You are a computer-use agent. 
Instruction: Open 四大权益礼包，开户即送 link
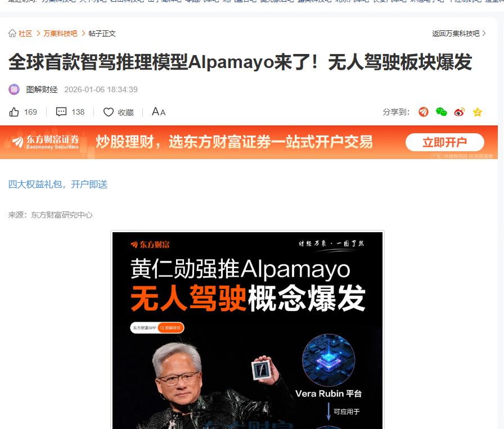[x=58, y=184]
